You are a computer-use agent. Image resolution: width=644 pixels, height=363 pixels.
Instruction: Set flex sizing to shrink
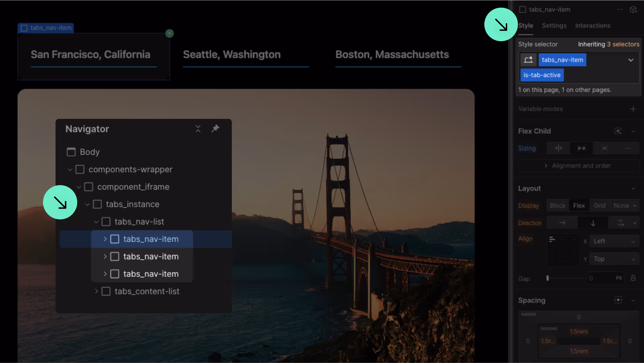[x=558, y=148]
